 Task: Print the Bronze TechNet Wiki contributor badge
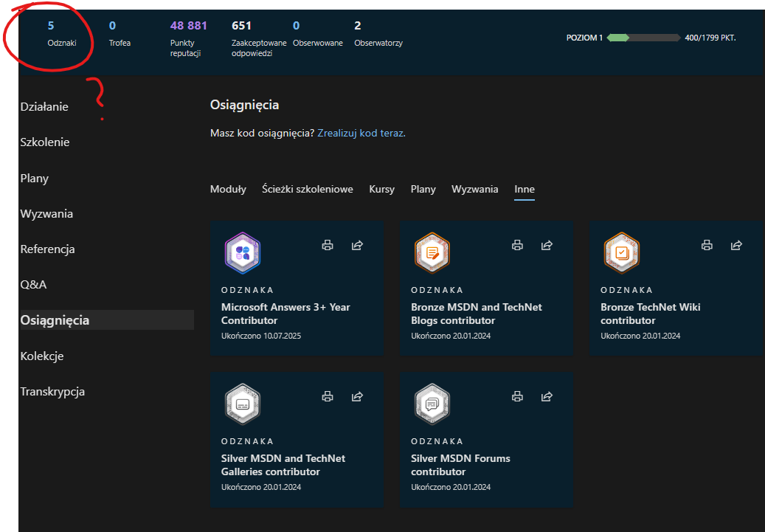coord(707,245)
